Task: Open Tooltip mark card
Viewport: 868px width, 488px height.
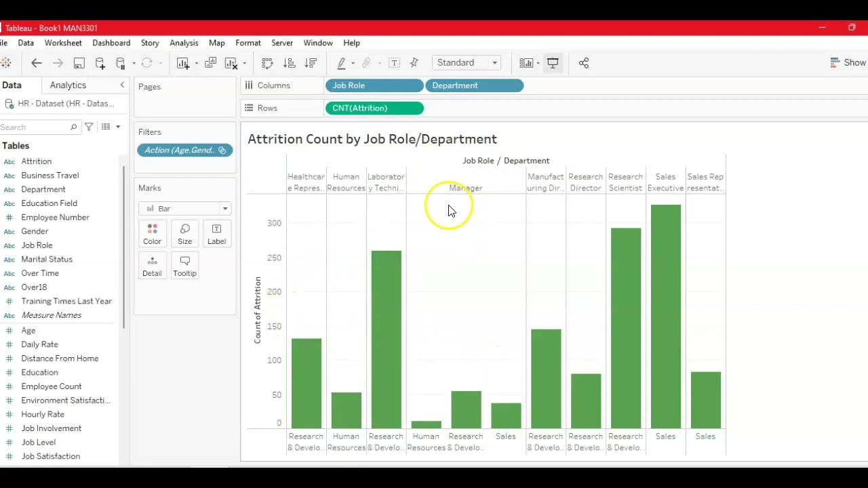Action: [184, 266]
